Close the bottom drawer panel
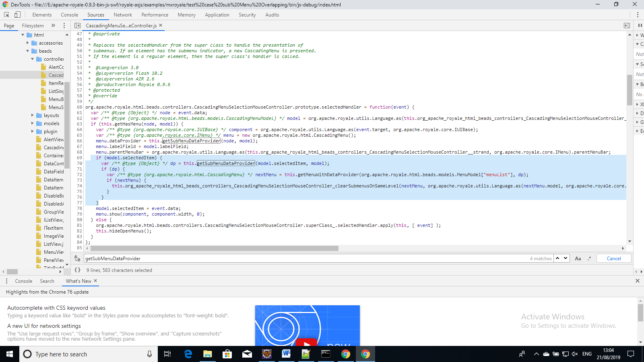Image resolution: width=644 pixels, height=362 pixels. click(x=638, y=281)
